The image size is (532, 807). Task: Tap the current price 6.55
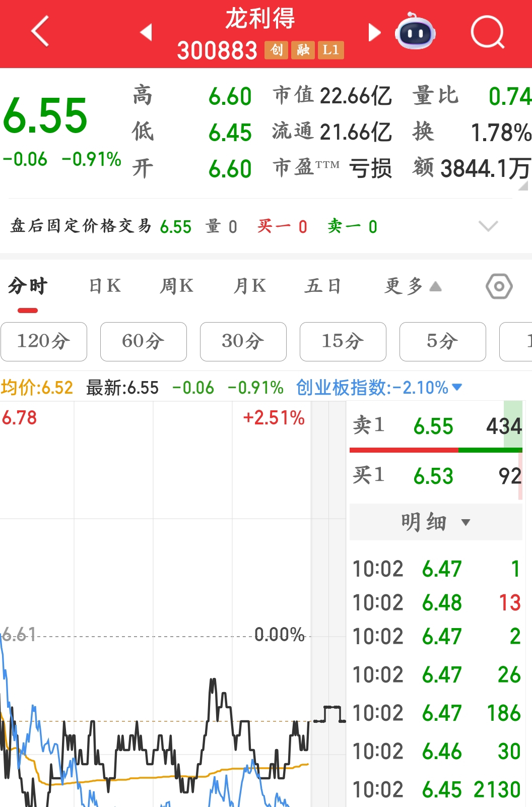(45, 116)
